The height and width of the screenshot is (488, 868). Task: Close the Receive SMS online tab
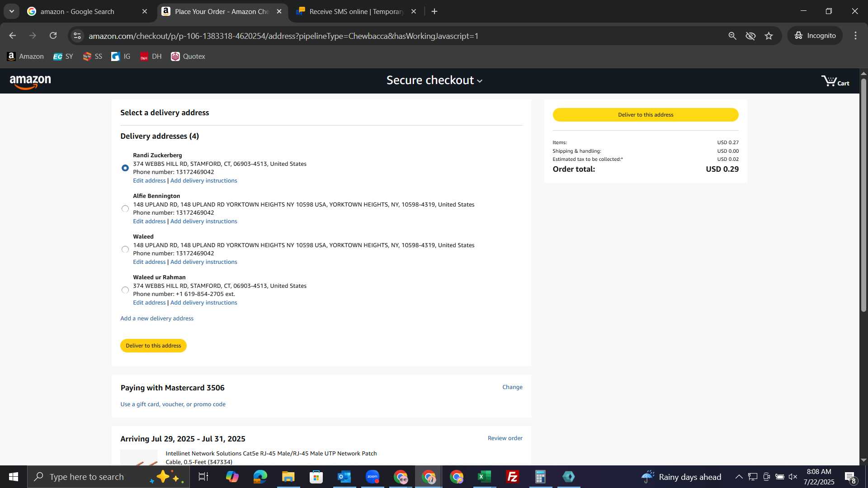pyautogui.click(x=414, y=11)
